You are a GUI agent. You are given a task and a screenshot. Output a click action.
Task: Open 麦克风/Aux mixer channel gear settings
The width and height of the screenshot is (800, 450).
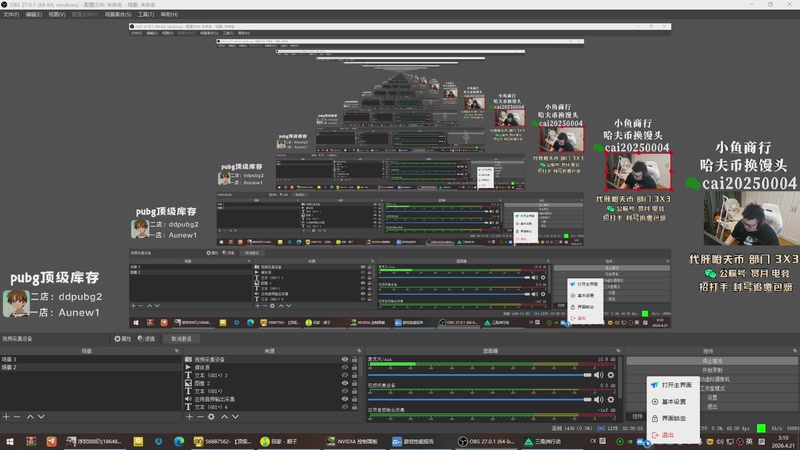(611, 375)
